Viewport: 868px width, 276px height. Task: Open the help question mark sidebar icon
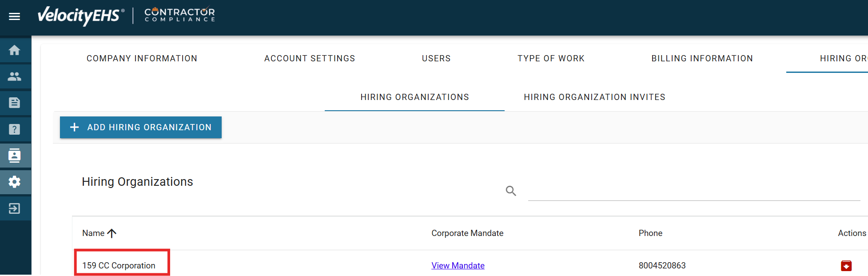[15, 129]
